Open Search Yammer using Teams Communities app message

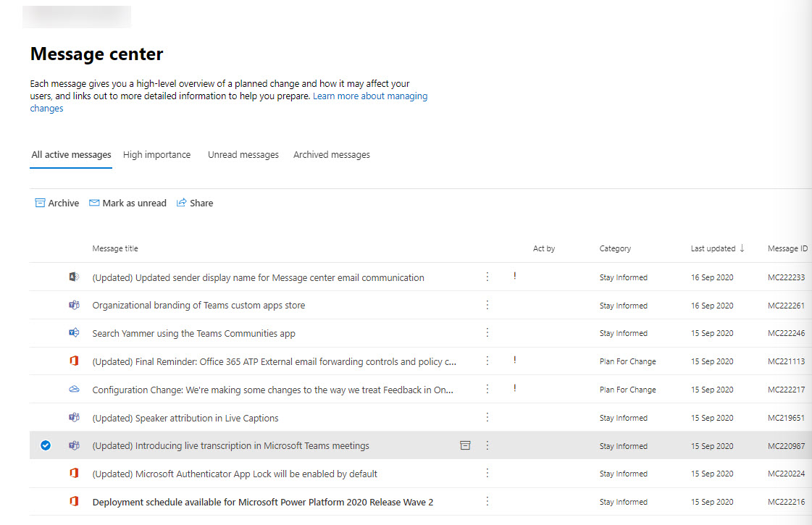193,333
